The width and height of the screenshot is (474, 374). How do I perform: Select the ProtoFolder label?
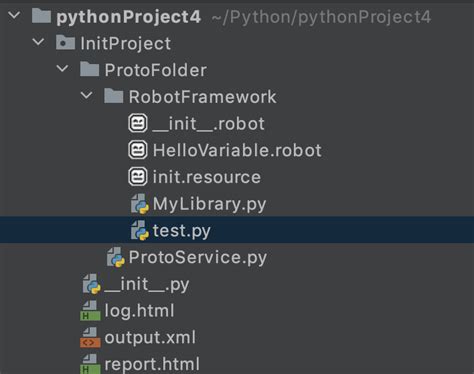click(156, 70)
